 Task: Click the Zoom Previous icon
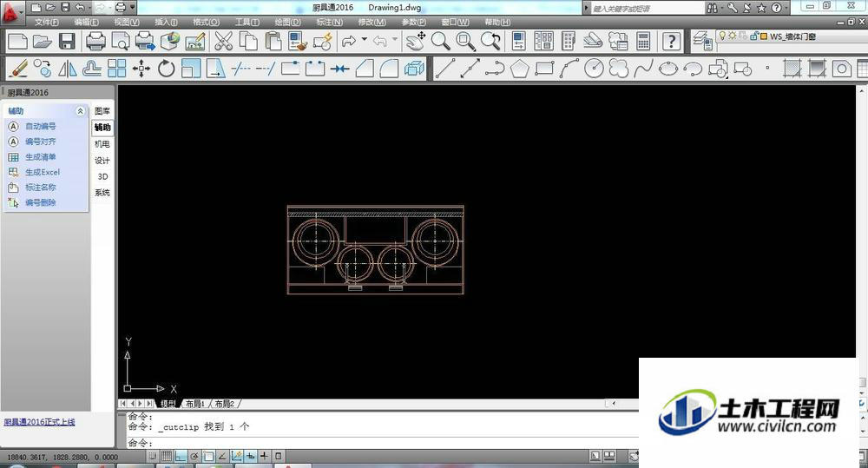(x=490, y=41)
